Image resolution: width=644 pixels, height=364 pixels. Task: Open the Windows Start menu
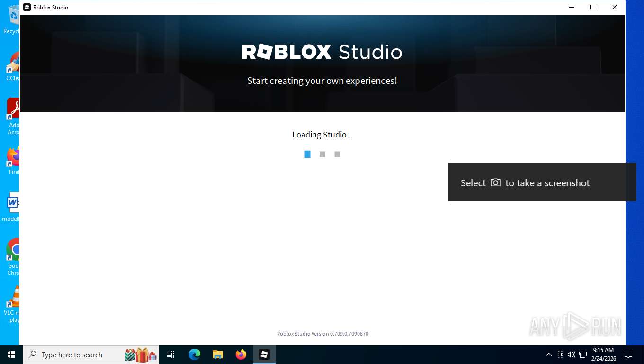click(11, 355)
